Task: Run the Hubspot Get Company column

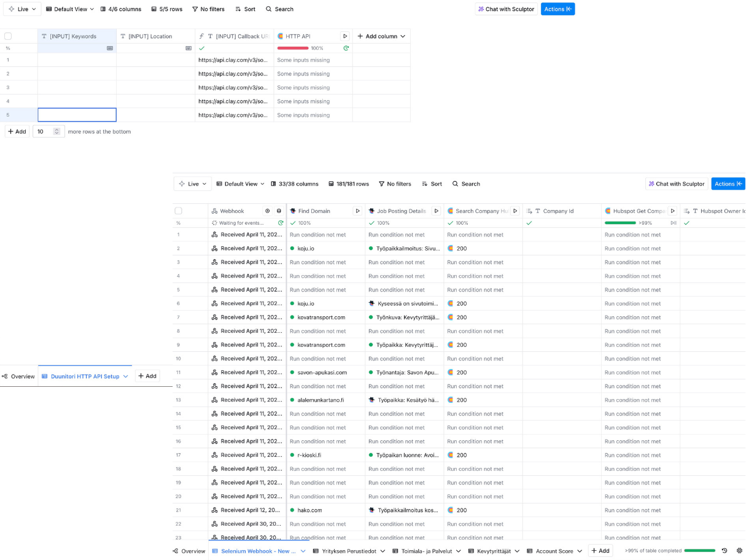Action: [673, 211]
